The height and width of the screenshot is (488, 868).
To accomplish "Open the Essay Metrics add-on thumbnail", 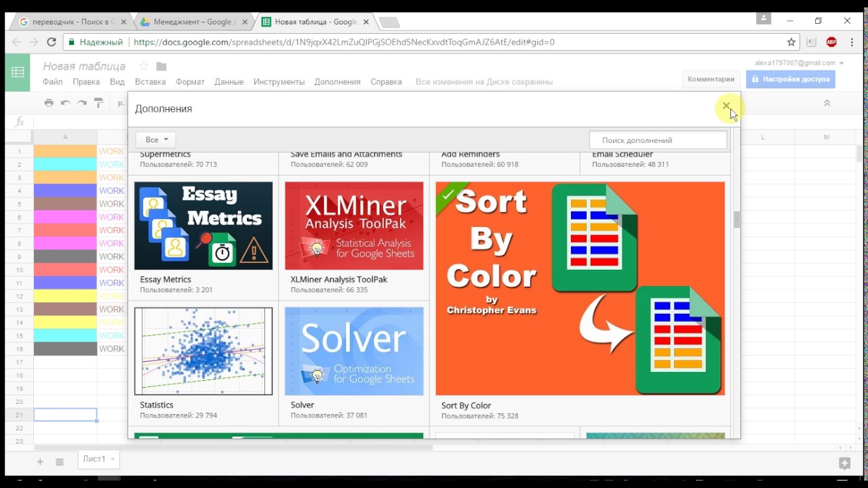I will (x=203, y=226).
